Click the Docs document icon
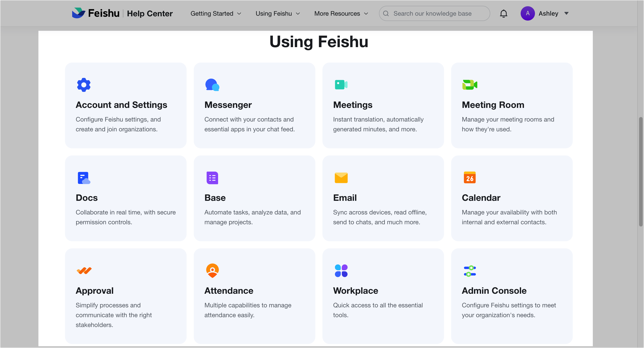The height and width of the screenshot is (348, 644). pyautogui.click(x=84, y=178)
